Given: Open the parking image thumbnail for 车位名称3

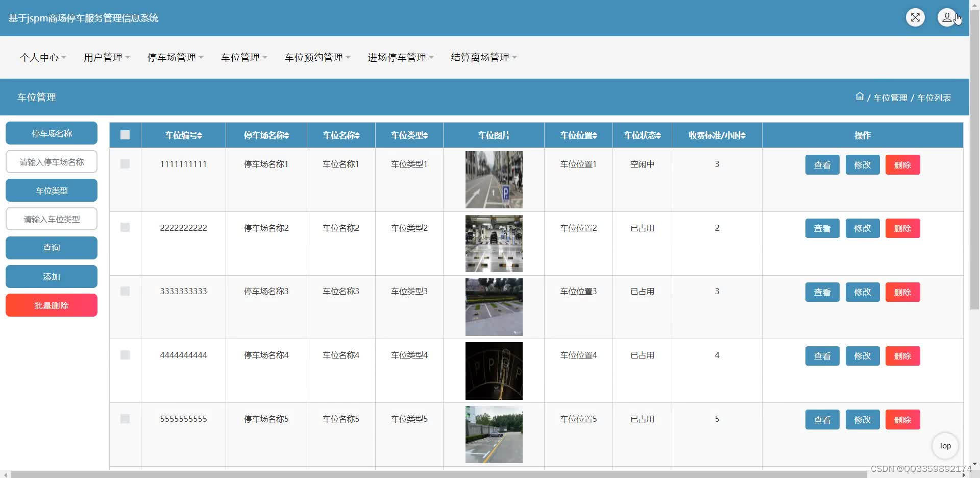Looking at the screenshot, I should [x=494, y=307].
